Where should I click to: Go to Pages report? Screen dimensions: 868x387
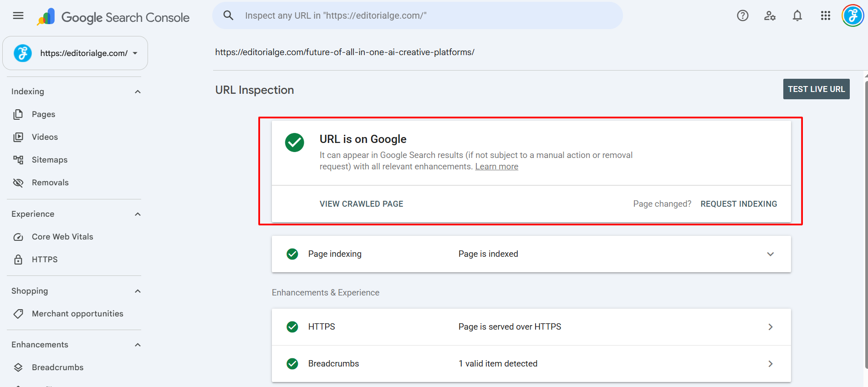tap(43, 114)
